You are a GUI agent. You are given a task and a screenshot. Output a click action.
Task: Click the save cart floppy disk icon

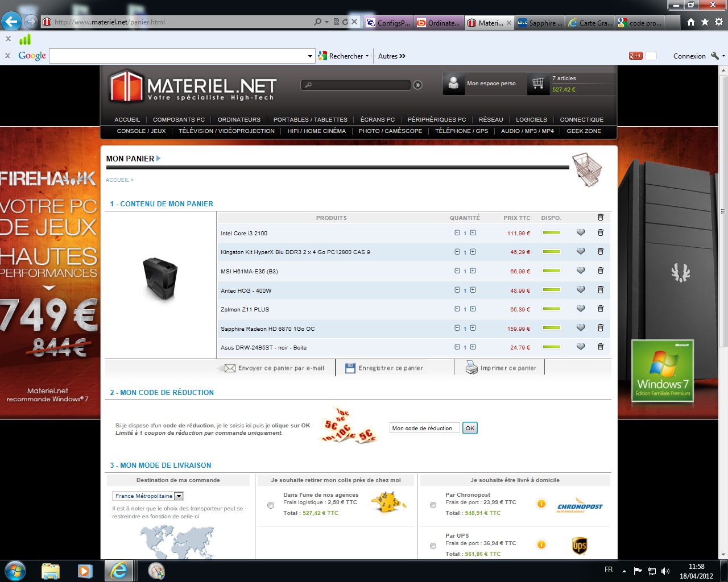[350, 368]
